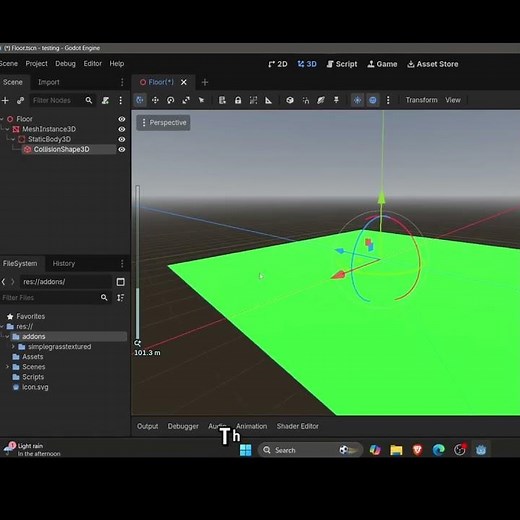Collapse the addons folder
Viewport: 520px width, 520px height.
(7, 336)
